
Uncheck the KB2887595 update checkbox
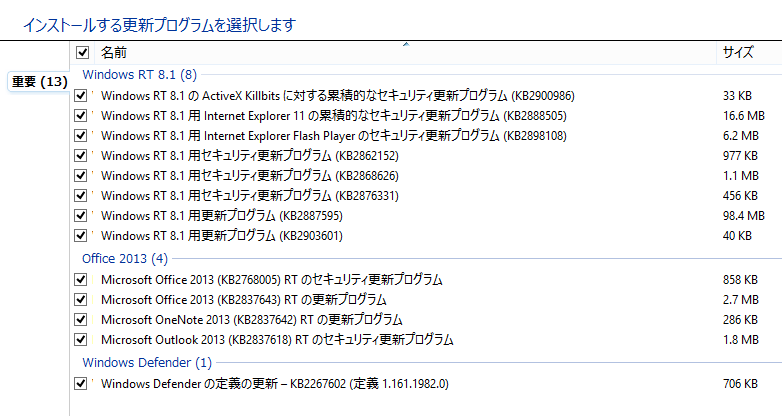pos(80,215)
